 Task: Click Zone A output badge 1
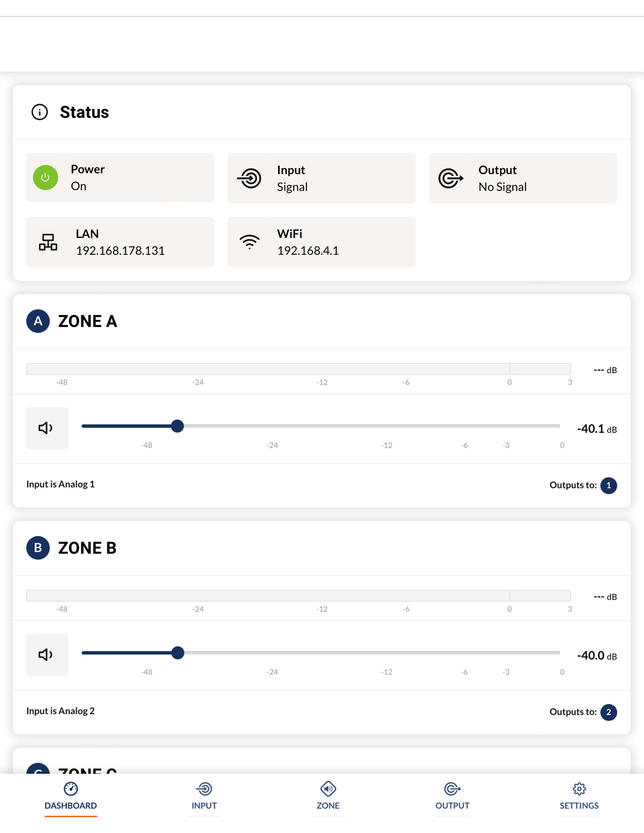609,486
